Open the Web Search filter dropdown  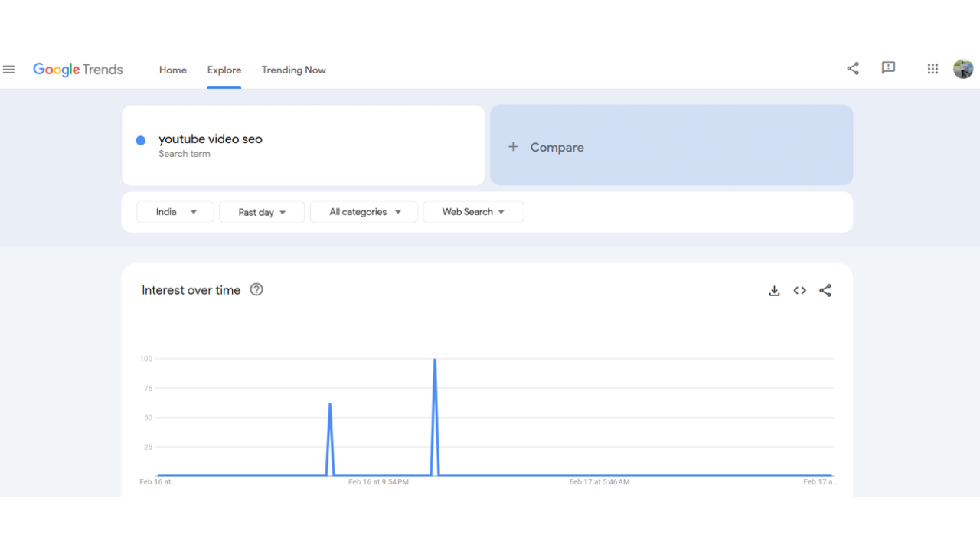tap(473, 212)
